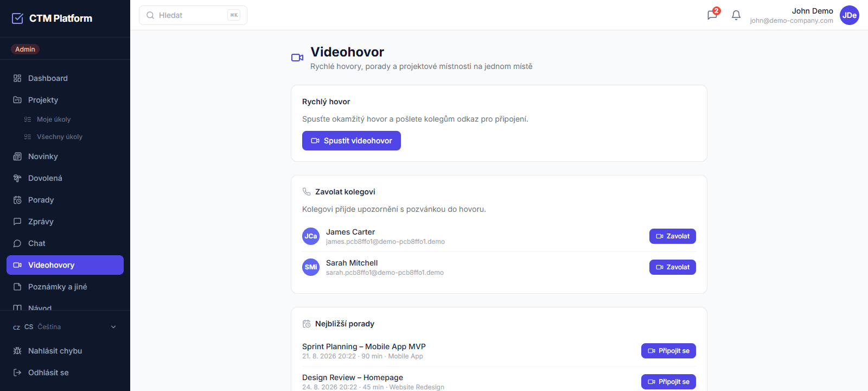Click the phone icon beside Zavolat kolegovi

[x=307, y=192]
